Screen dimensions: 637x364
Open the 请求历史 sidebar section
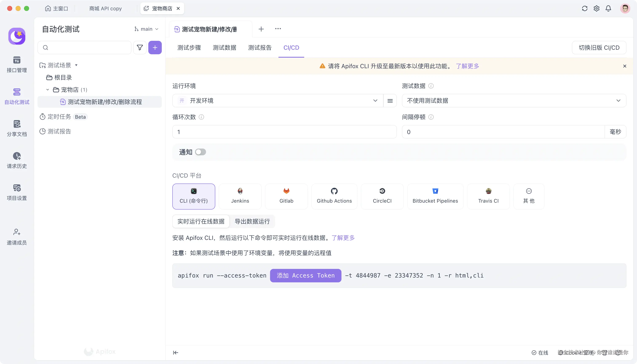16,160
